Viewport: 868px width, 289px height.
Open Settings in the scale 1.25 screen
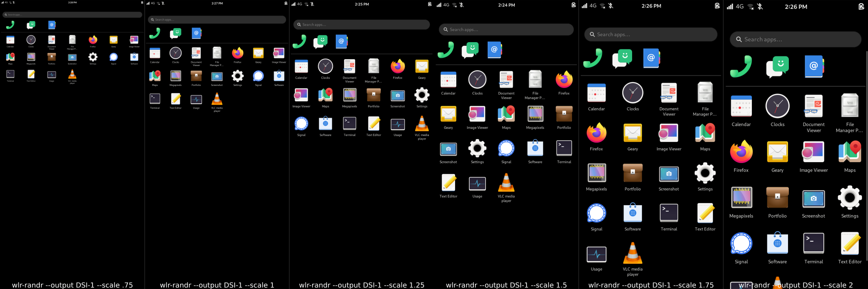pyautogui.click(x=422, y=95)
